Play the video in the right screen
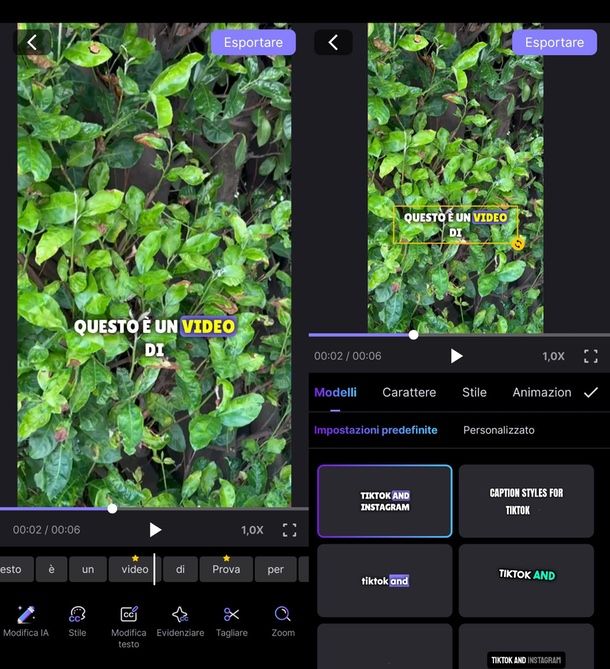 (456, 356)
